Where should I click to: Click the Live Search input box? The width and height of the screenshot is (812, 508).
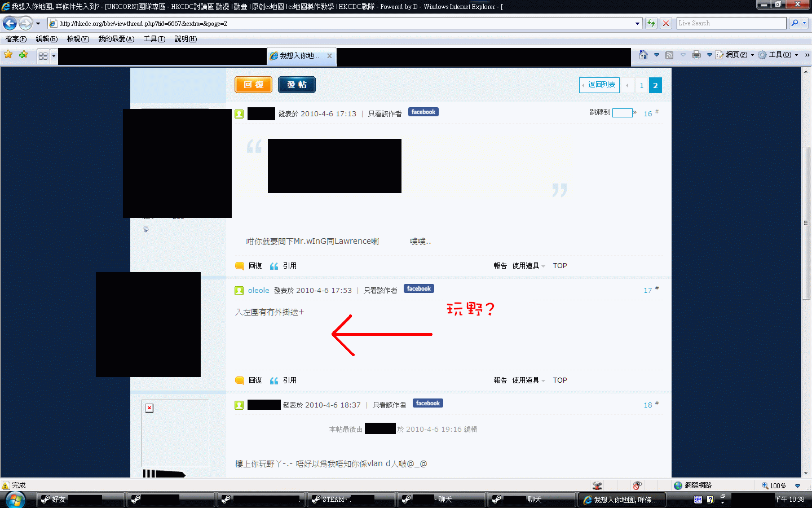coord(731,23)
